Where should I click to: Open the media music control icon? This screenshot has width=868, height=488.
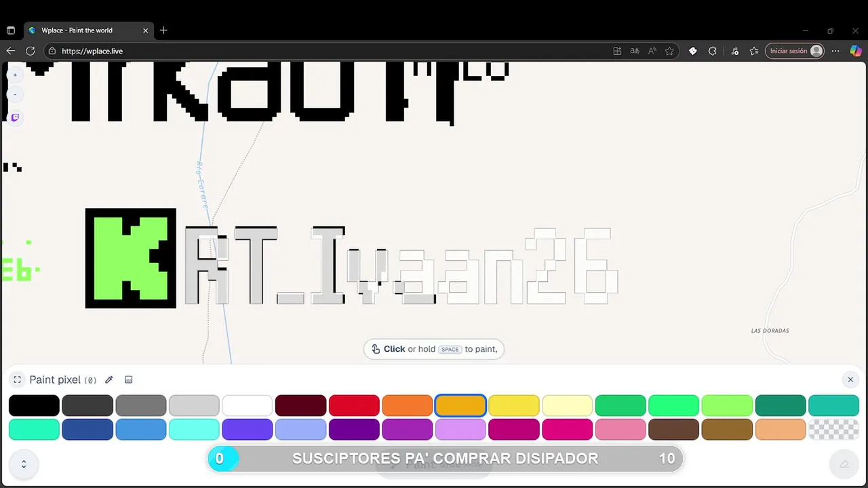[x=735, y=51]
